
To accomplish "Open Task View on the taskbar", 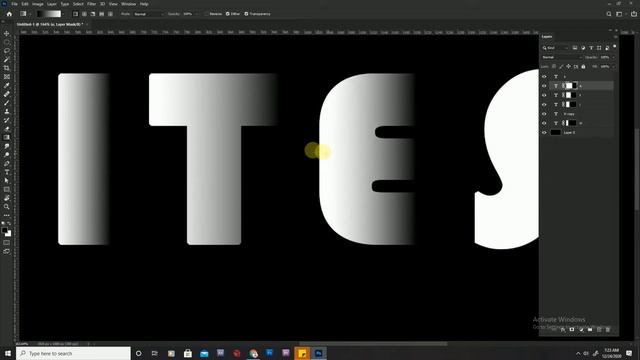I will coord(155,353).
